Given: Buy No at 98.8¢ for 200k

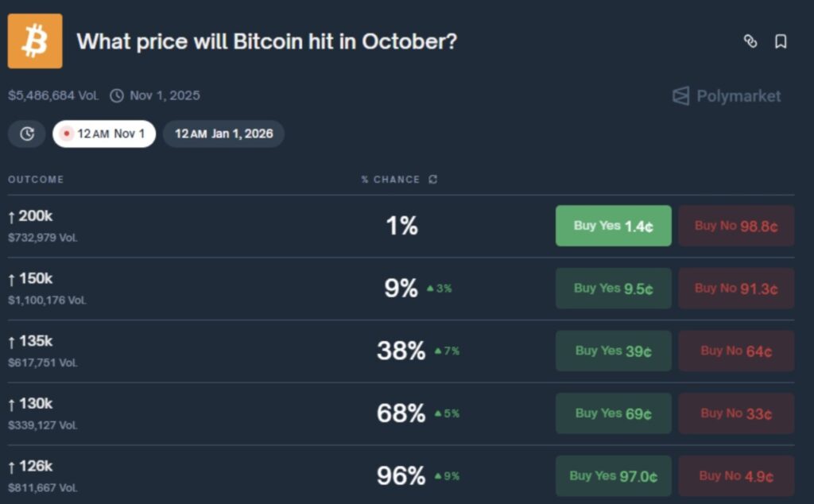Looking at the screenshot, I should [x=735, y=226].
